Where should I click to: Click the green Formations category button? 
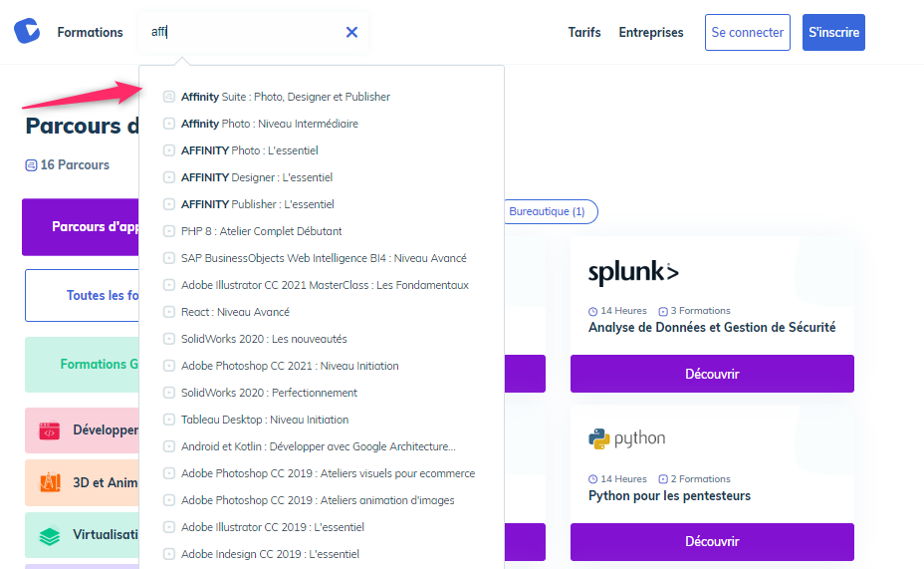point(82,365)
